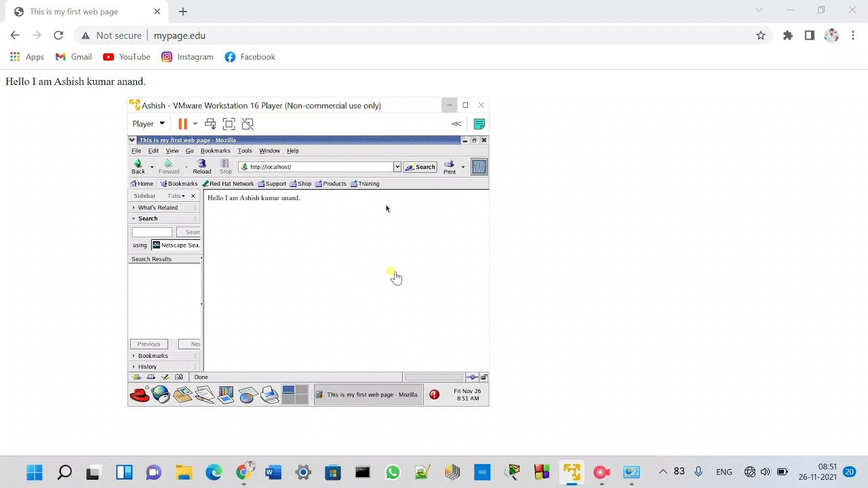Screen dimensions: 868x488
Task: Click Mozilla Mail component icon in status bar
Action: 151,377
